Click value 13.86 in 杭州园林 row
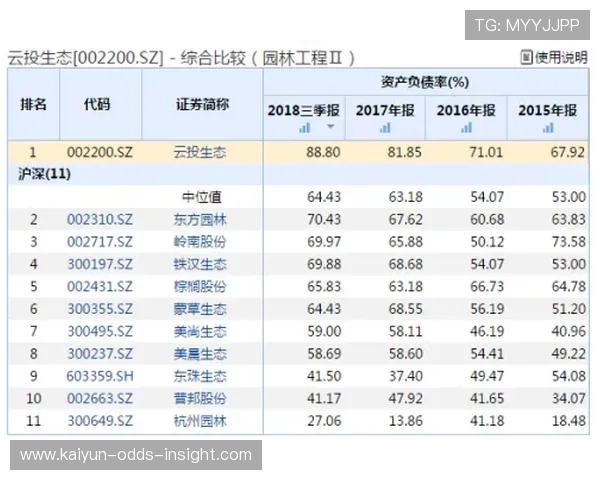The height and width of the screenshot is (480, 600). 406,421
